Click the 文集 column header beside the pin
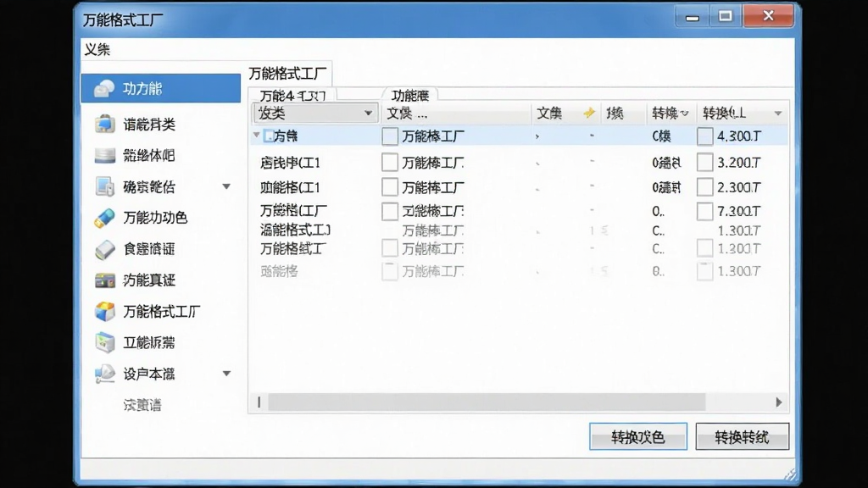868x488 pixels. point(549,114)
